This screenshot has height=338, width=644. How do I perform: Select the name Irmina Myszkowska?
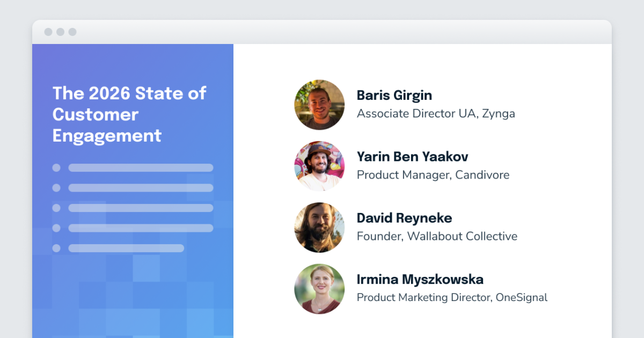coord(420,280)
